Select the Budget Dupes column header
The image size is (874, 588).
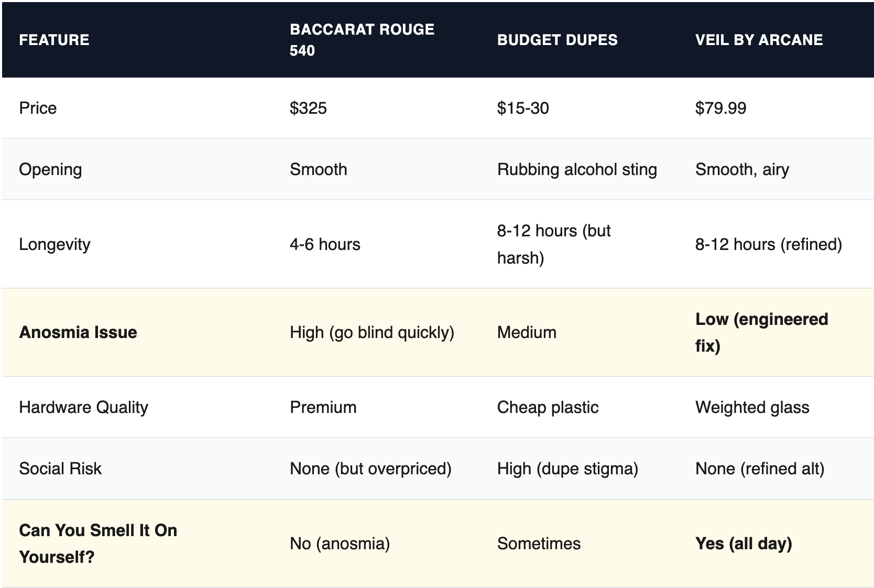[x=557, y=40]
